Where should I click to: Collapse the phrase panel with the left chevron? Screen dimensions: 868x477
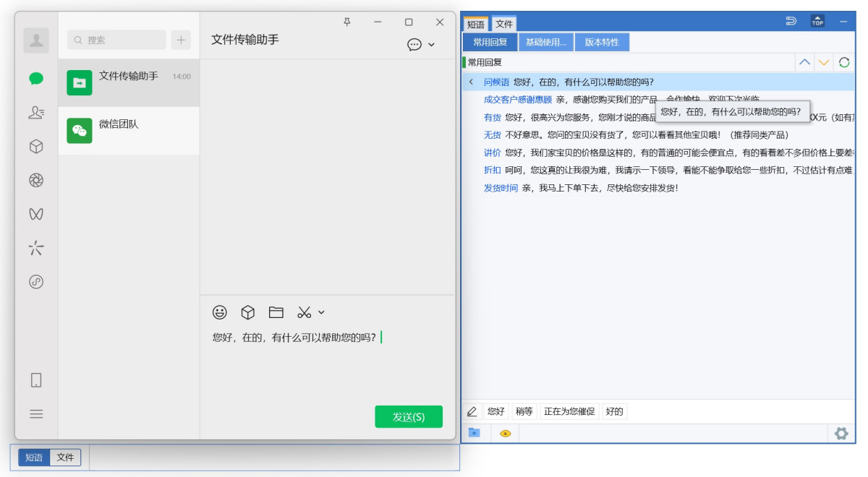[x=471, y=82]
